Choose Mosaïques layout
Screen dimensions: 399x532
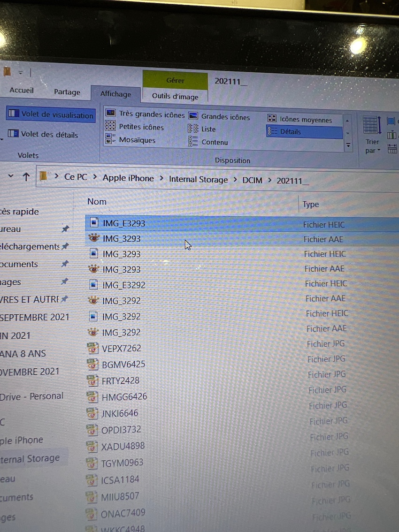130,140
